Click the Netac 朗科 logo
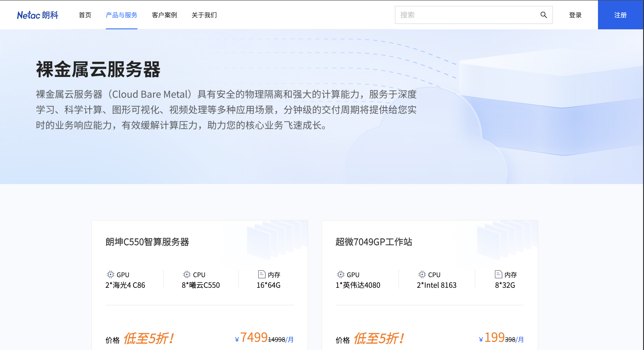Image resolution: width=644 pixels, height=350 pixels. pyautogui.click(x=37, y=15)
